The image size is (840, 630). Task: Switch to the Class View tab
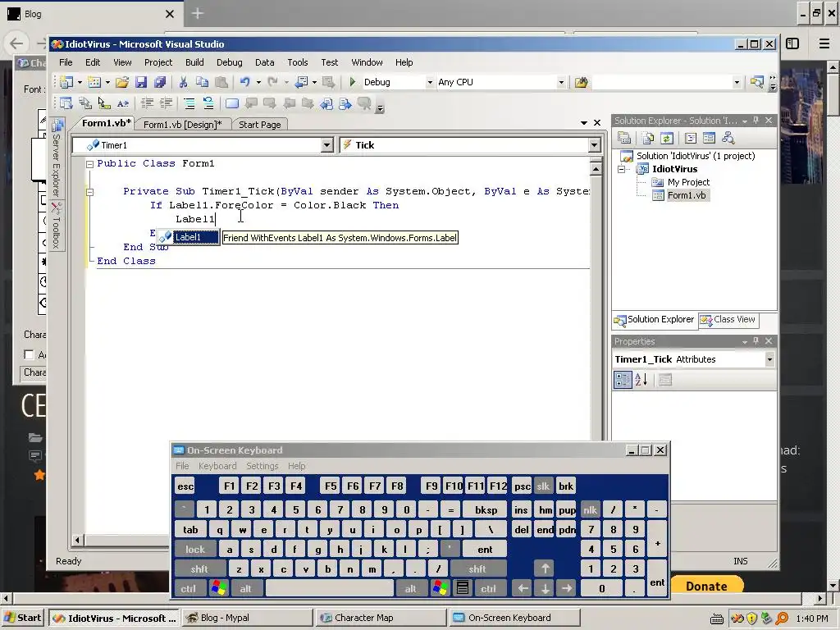728,319
